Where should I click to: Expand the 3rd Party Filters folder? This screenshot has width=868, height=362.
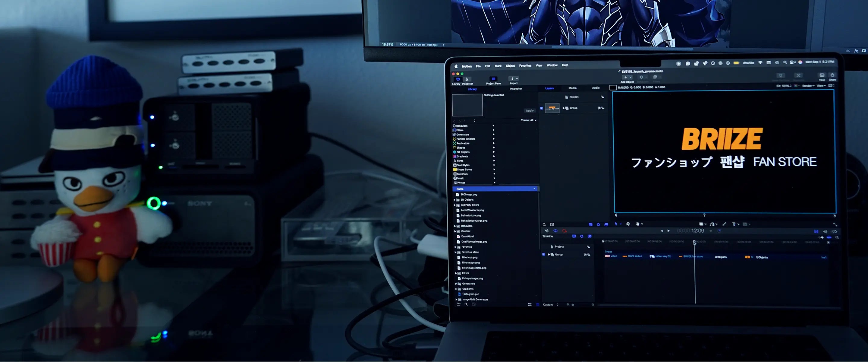pyautogui.click(x=454, y=205)
